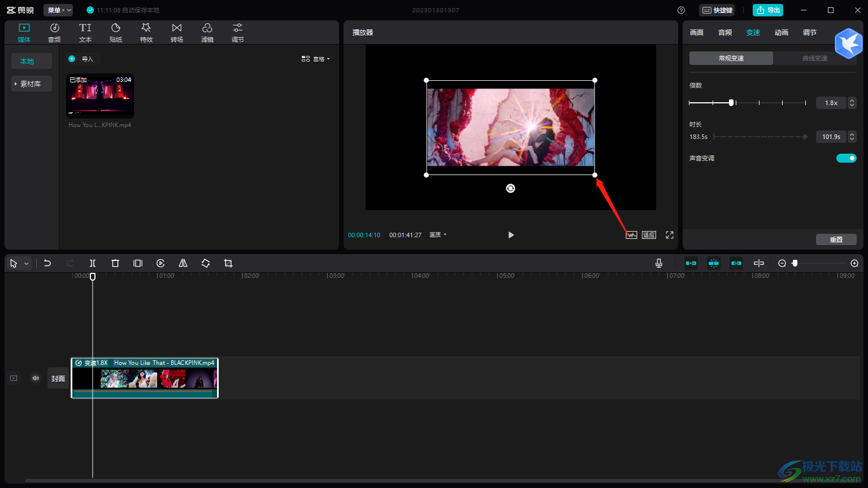Choose the selection pointer tool
Image resolution: width=868 pixels, height=488 pixels.
(x=14, y=263)
